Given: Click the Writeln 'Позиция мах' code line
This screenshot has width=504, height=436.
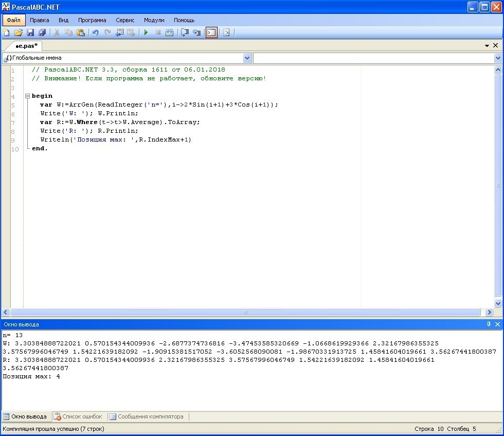Looking at the screenshot, I should pos(116,139).
